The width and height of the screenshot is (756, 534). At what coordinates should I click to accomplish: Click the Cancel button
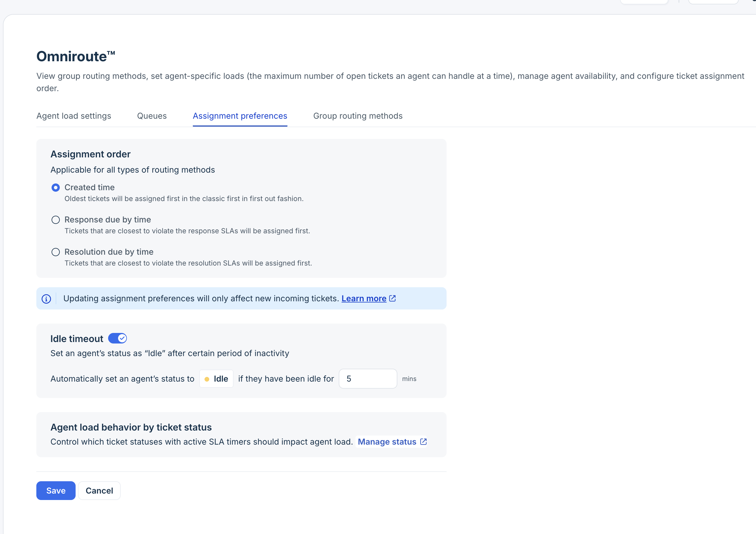[99, 491]
